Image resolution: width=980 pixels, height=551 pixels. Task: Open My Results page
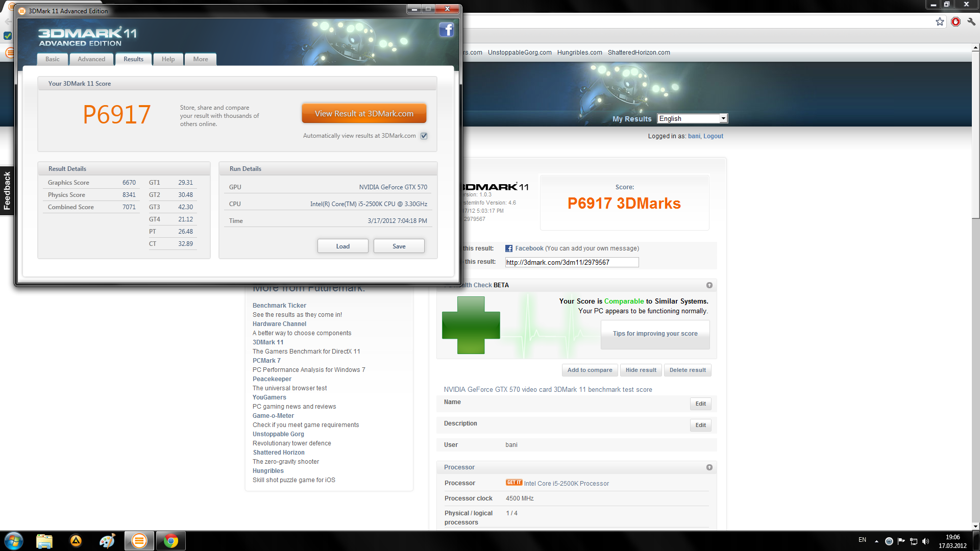click(x=632, y=119)
